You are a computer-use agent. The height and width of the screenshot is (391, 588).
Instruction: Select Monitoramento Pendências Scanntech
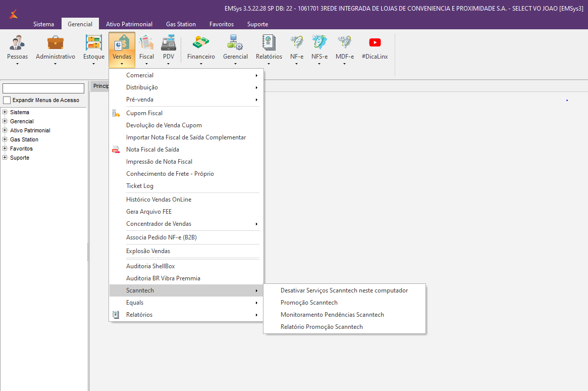[344, 315]
